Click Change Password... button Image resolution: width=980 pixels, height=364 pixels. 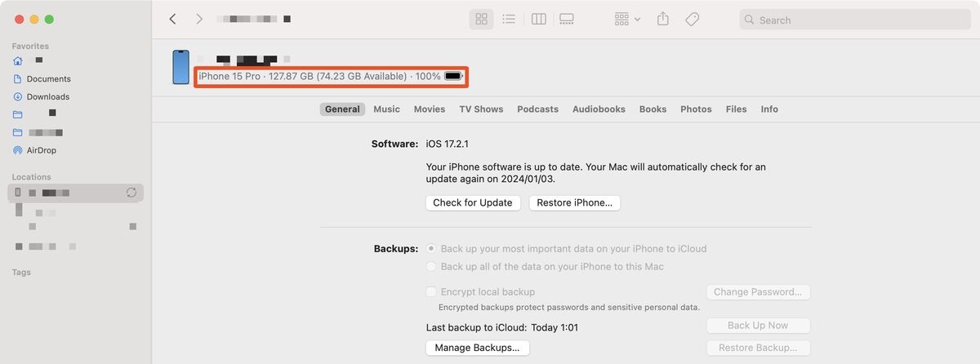click(758, 292)
